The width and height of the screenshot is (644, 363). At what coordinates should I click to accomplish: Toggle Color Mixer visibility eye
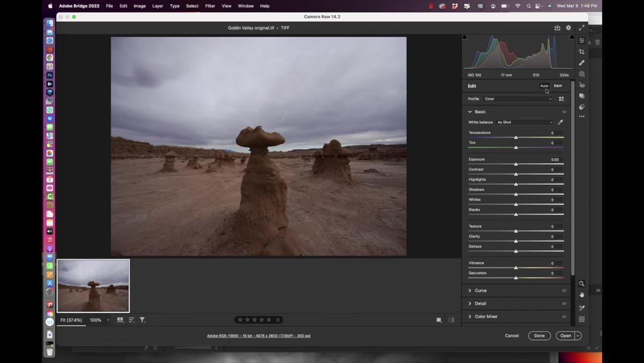point(564,316)
